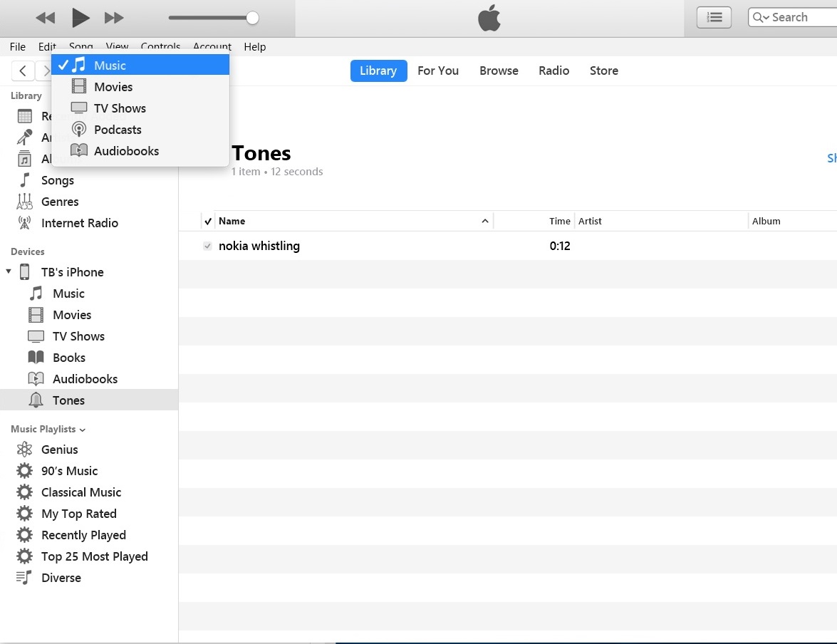The height and width of the screenshot is (644, 837).
Task: Click the Movies filmstrip icon in dropdown
Action: click(79, 86)
